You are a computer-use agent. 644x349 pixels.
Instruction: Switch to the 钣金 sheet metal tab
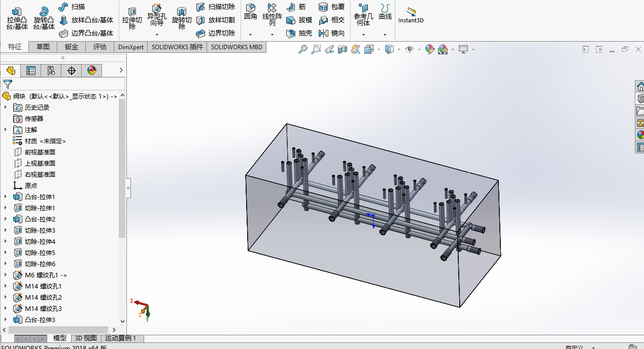pos(72,47)
